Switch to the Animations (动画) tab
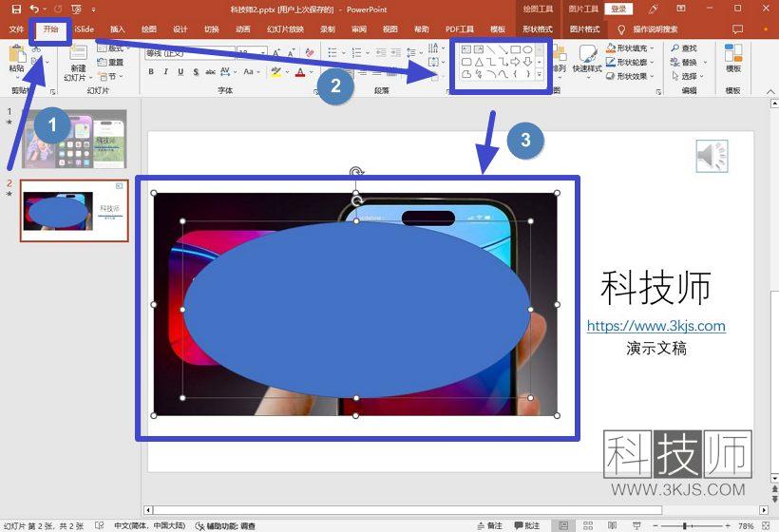The image size is (779, 532). tap(243, 29)
